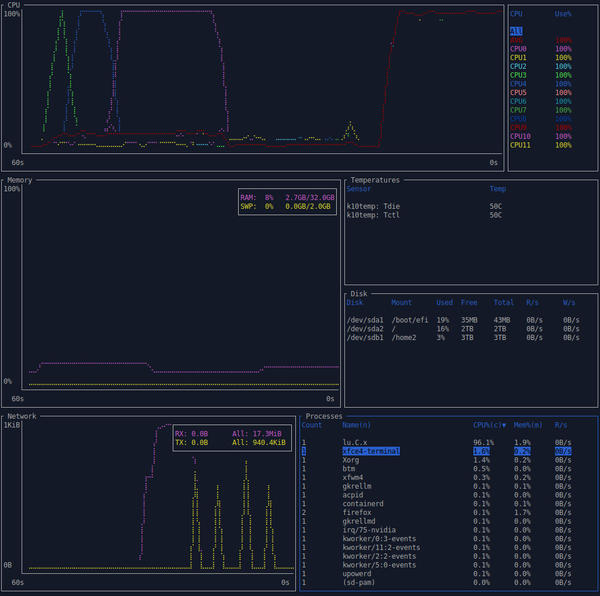Select the highlighted xfce4-terminal process
The width and height of the screenshot is (600, 596).
tap(436, 451)
